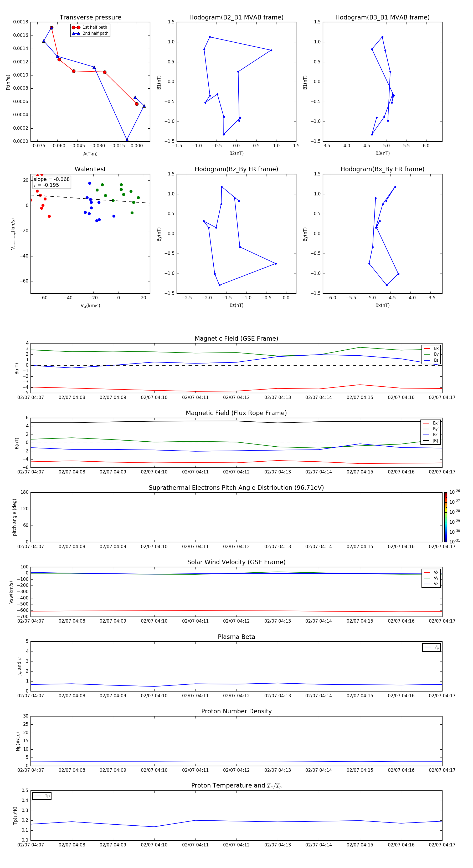Click the "Plasma Beta" plot title
The width and height of the screenshot is (473, 868).
[x=236, y=637]
